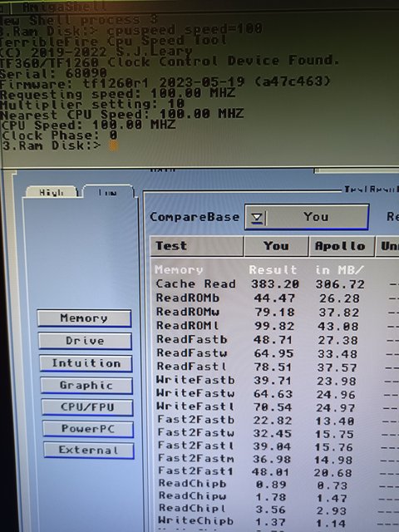Select the ReadFastb row
The image size is (399, 532).
tap(275, 340)
